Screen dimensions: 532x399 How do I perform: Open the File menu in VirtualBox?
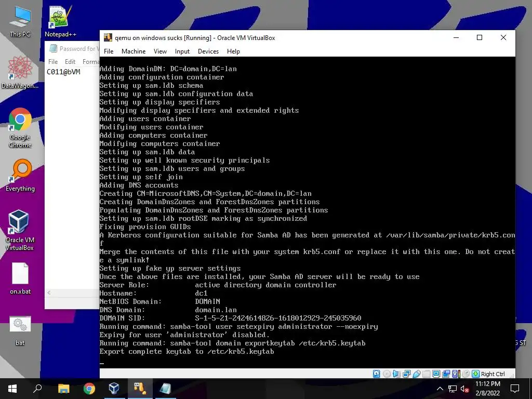click(x=109, y=51)
